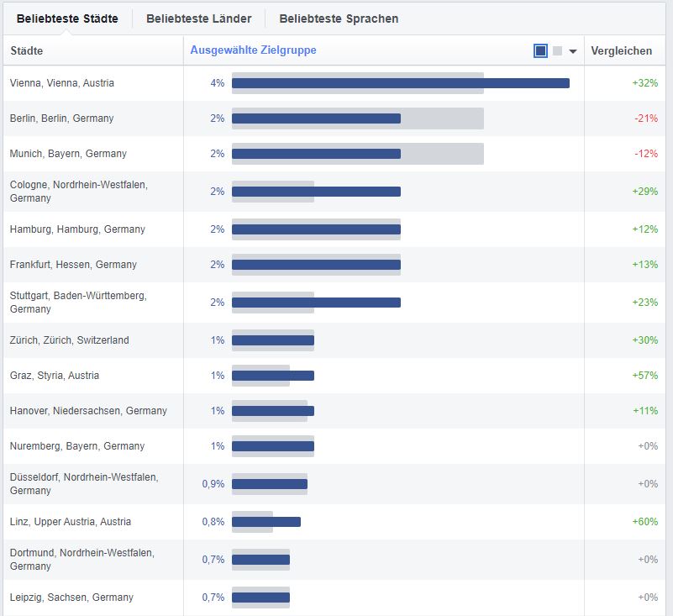Open the Beliebteste Sprachen tab

point(339,18)
